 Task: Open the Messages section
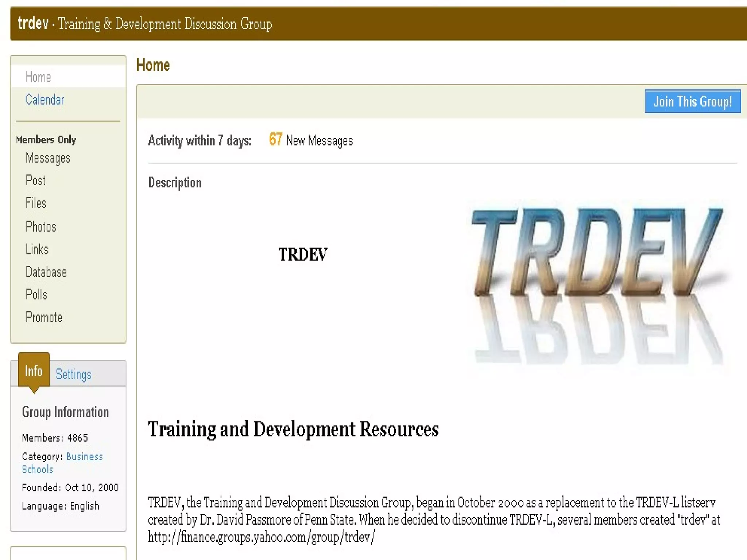tap(48, 158)
